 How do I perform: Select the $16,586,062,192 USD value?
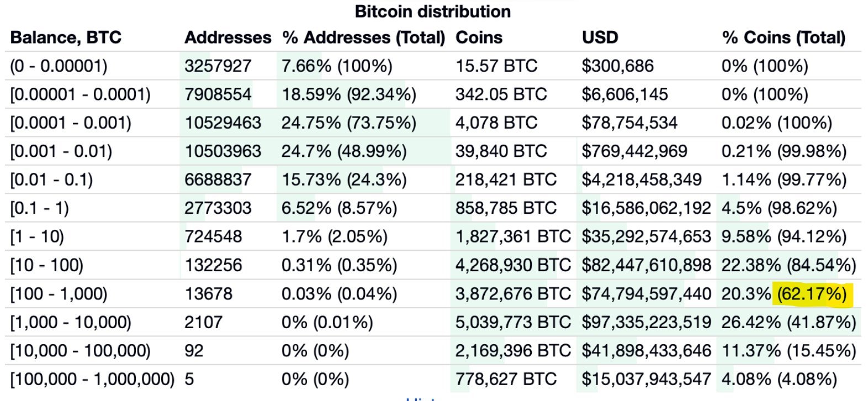click(x=646, y=208)
